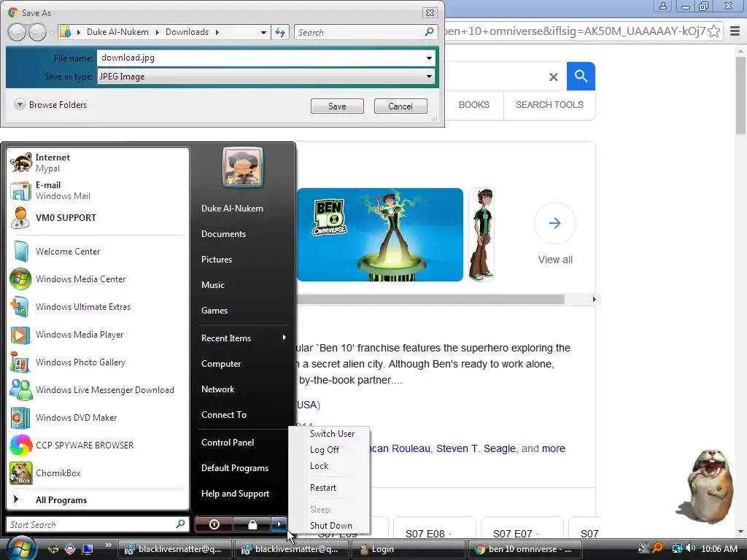This screenshot has width=747, height=560.
Task: Clear the search box with X icon
Action: click(x=553, y=77)
